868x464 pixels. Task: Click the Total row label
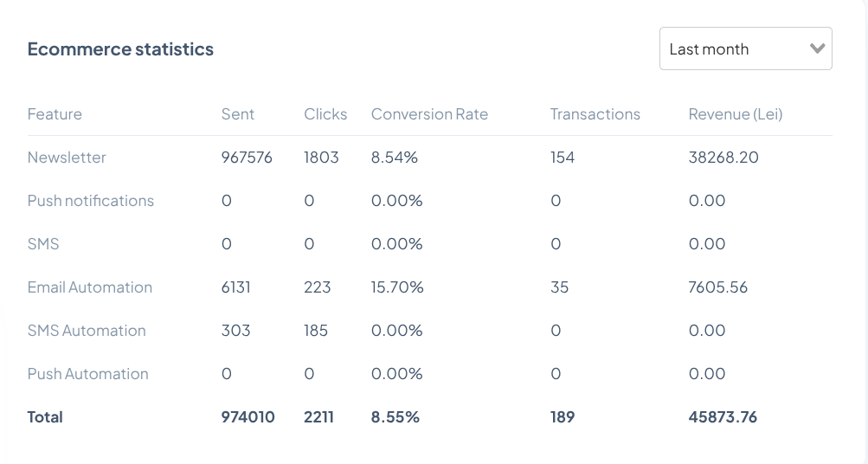45,417
